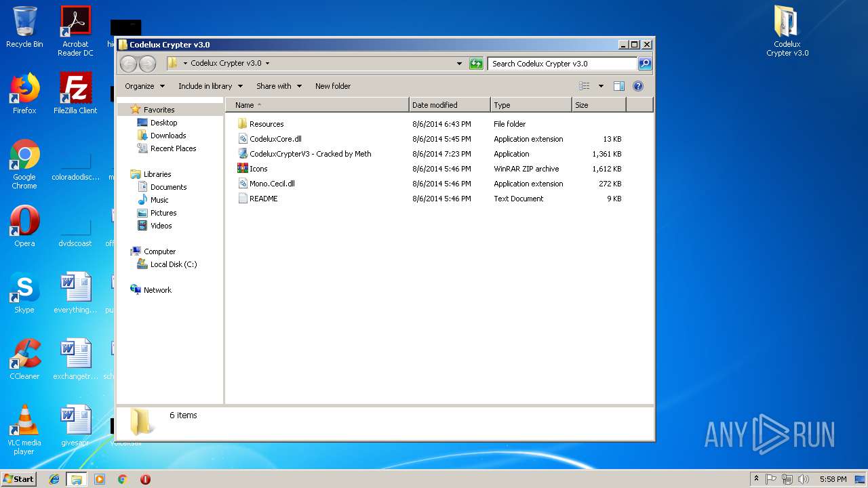Select the README text document
This screenshot has width=868, height=488.
(258, 199)
